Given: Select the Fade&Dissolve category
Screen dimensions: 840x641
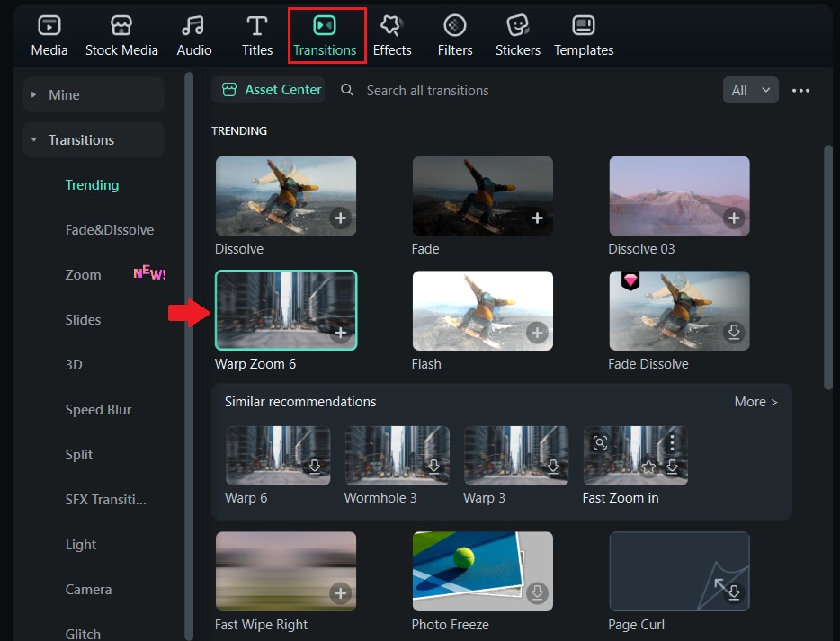Looking at the screenshot, I should (x=110, y=230).
